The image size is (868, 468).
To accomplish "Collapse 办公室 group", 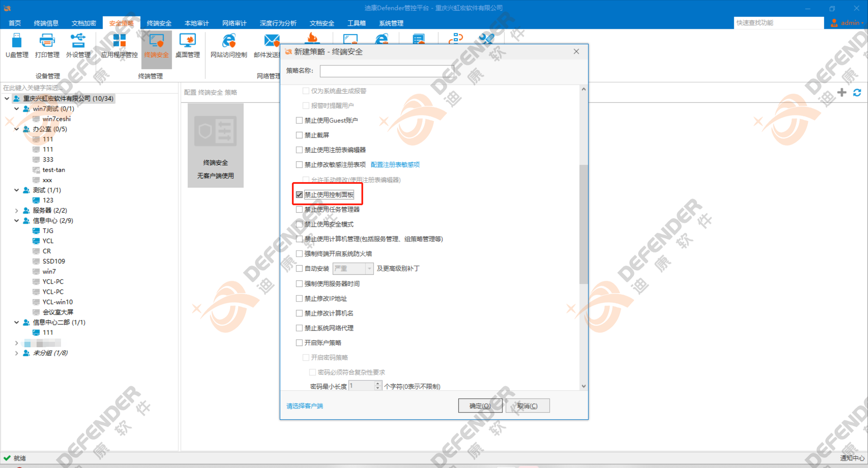I will pyautogui.click(x=16, y=129).
